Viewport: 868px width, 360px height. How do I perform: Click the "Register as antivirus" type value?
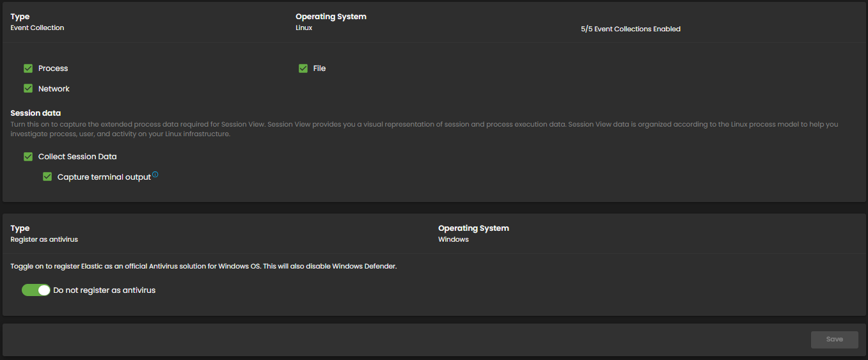pos(44,240)
